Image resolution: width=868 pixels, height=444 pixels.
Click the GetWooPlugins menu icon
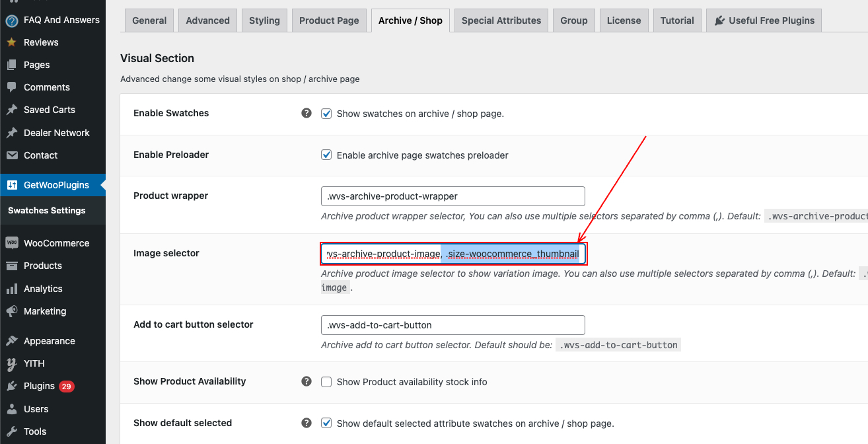[x=11, y=185]
